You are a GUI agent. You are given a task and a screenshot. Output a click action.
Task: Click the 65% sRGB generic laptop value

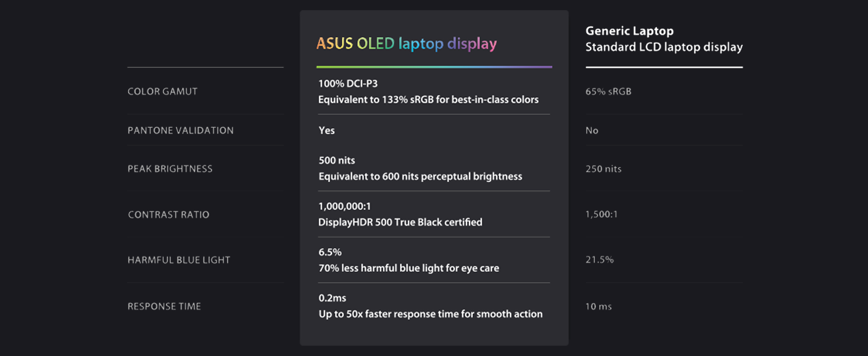[608, 91]
